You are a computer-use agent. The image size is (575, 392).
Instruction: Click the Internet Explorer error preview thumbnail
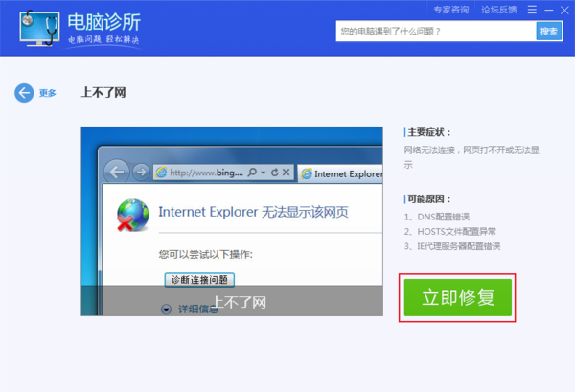(x=232, y=221)
